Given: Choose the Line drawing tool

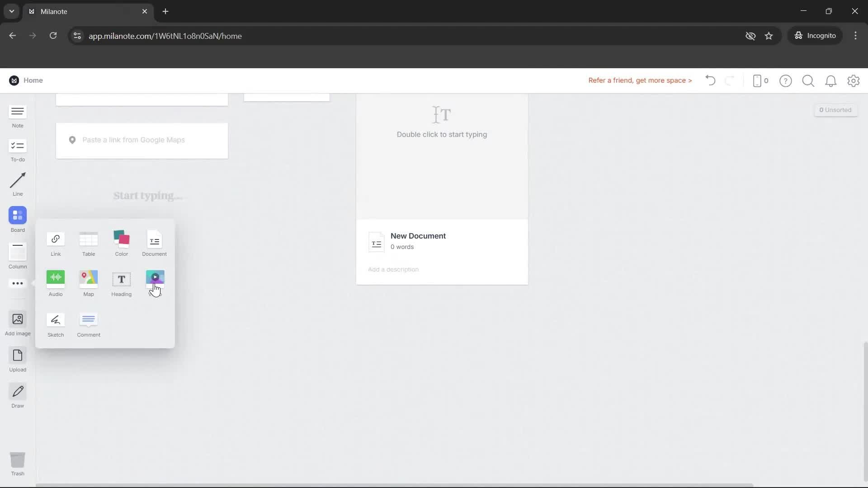Looking at the screenshot, I should [x=17, y=184].
